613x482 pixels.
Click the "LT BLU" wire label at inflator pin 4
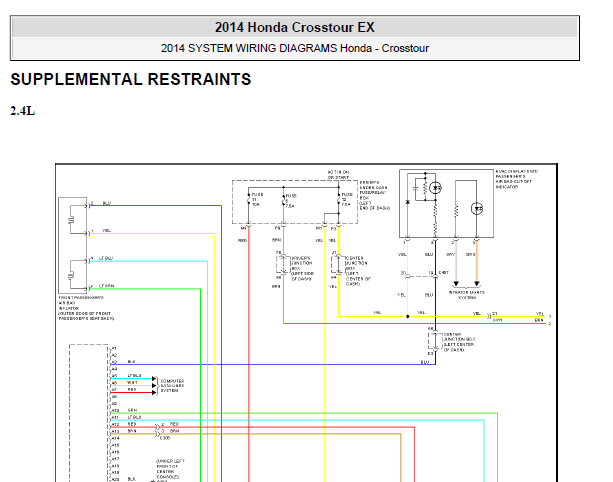(106, 258)
